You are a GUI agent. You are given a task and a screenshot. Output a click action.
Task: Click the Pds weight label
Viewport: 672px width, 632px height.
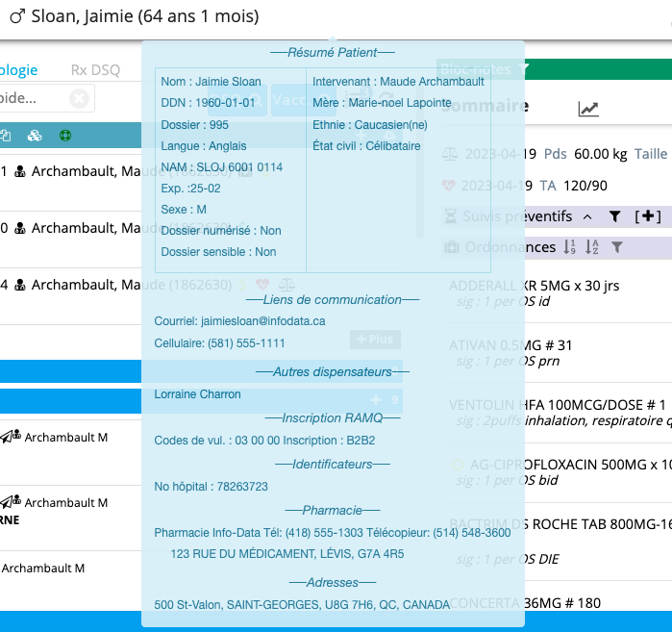[x=556, y=154]
